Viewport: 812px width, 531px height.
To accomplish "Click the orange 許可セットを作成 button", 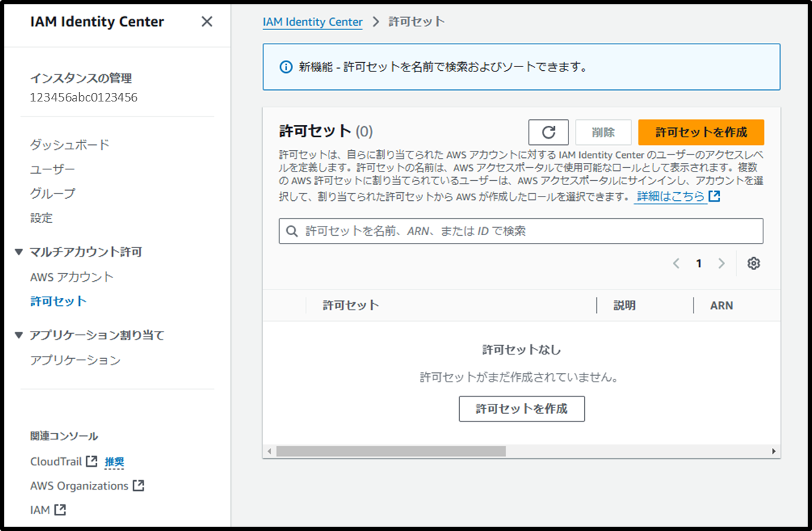I will [701, 132].
